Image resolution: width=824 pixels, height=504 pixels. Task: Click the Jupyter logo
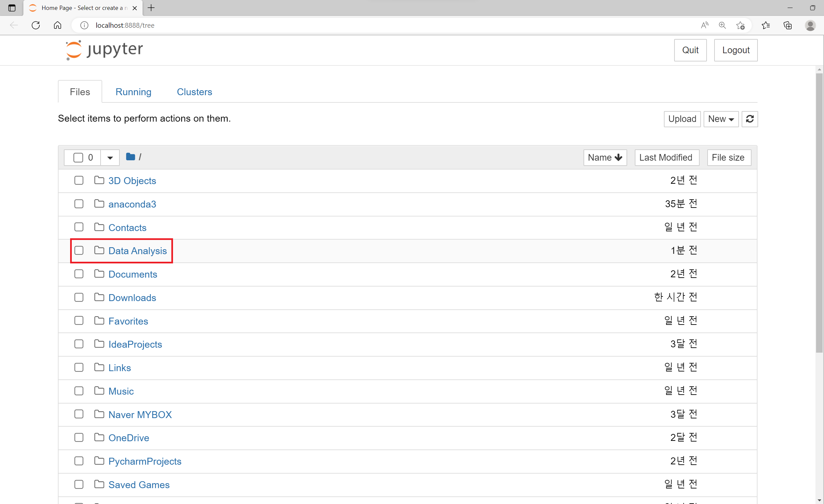[x=104, y=50]
